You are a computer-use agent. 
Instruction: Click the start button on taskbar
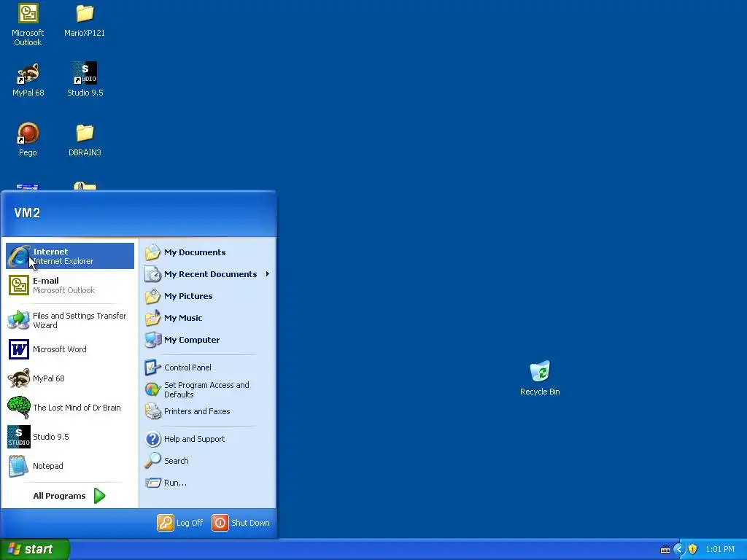[35, 549]
